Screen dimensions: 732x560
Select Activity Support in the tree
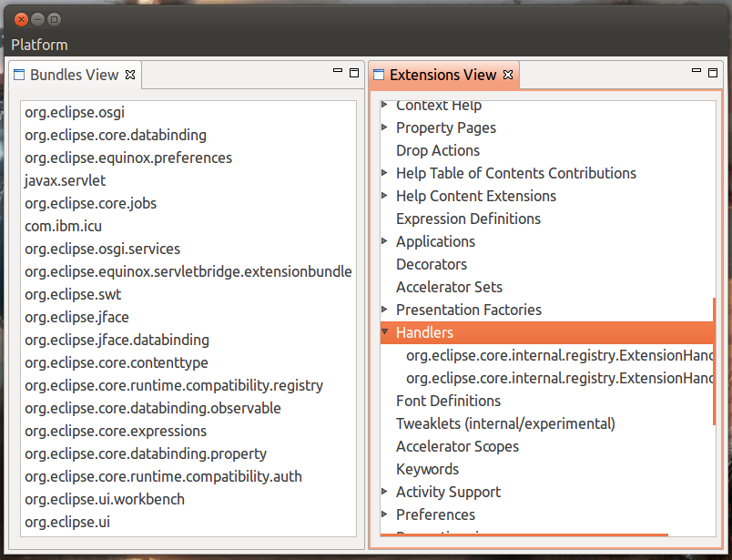click(x=448, y=492)
